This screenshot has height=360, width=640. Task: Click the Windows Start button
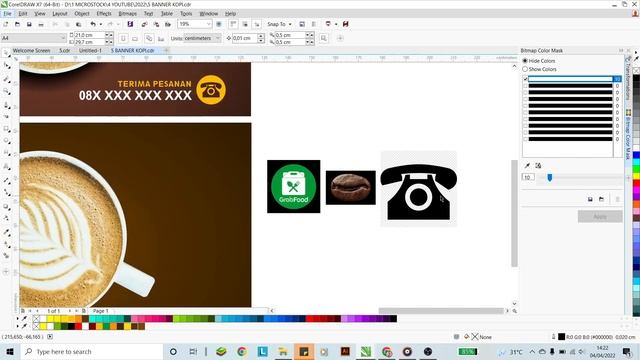click(x=10, y=351)
